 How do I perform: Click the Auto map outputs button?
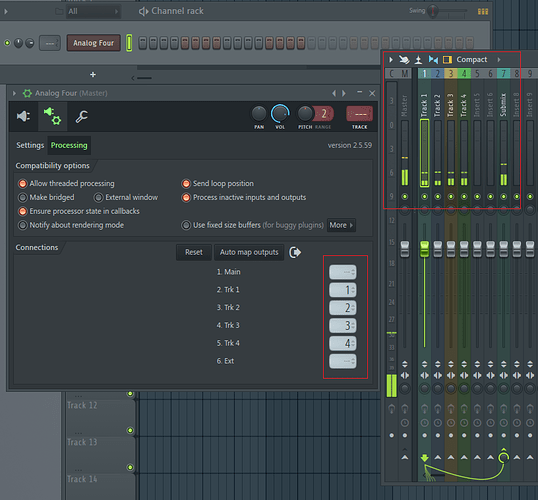pyautogui.click(x=249, y=252)
